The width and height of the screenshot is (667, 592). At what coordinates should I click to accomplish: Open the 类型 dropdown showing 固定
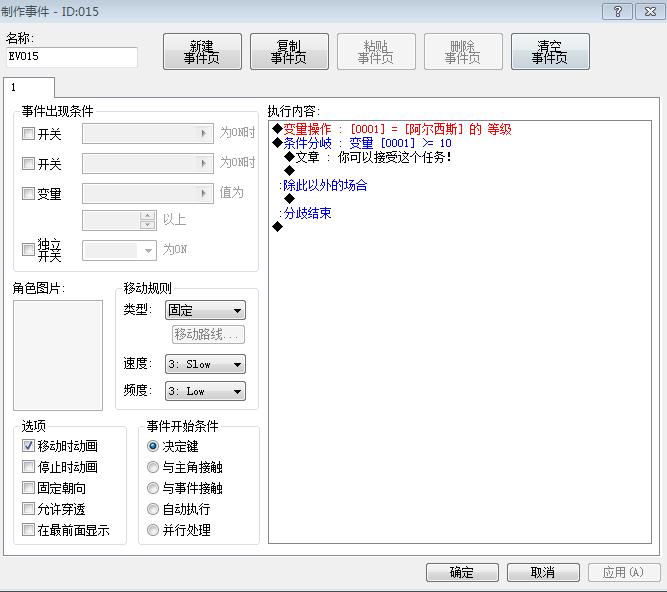[x=205, y=310]
